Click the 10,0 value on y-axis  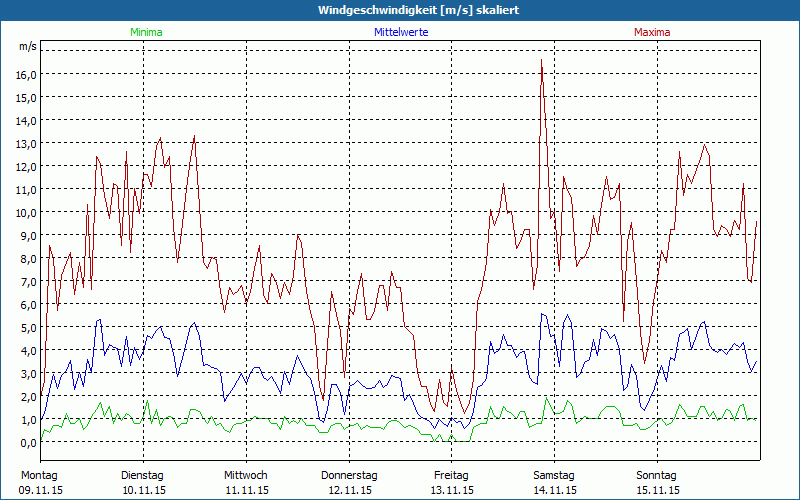(x=27, y=213)
